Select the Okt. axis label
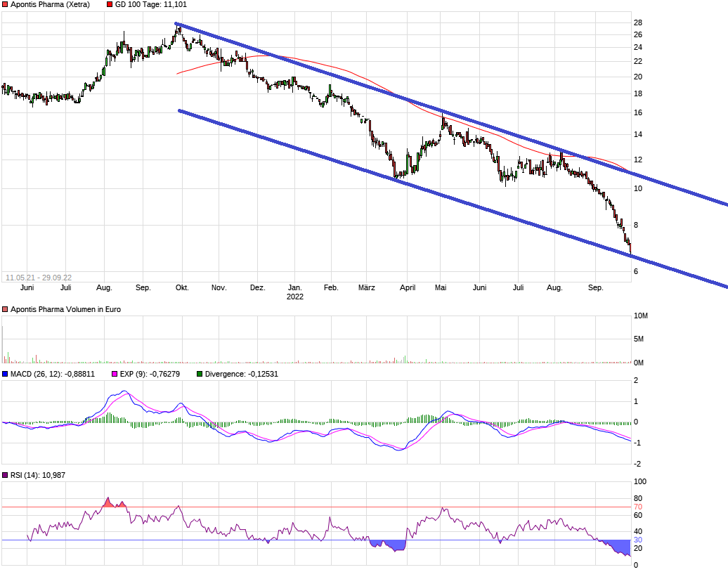 pos(181,287)
